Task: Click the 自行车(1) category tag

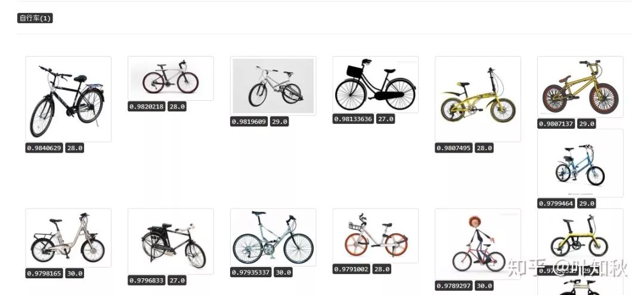Action: click(x=35, y=18)
